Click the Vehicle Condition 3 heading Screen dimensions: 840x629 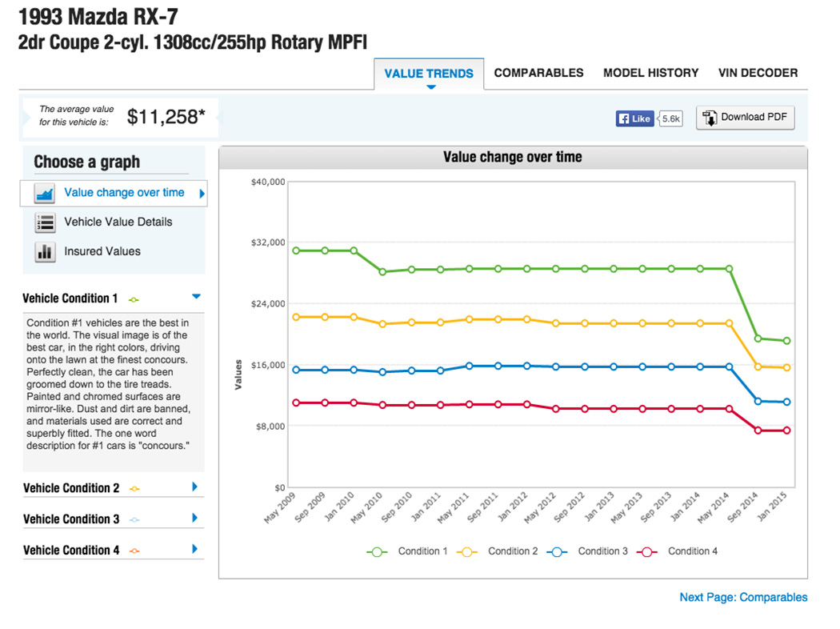(x=71, y=519)
